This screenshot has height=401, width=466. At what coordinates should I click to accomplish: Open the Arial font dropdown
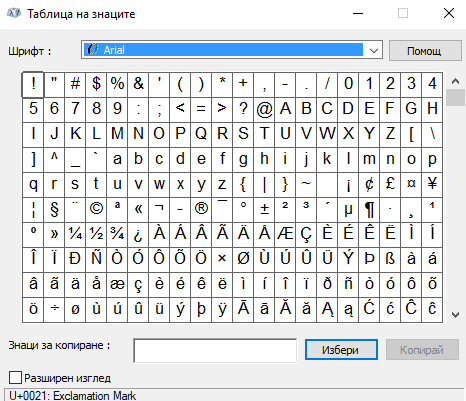(x=232, y=50)
